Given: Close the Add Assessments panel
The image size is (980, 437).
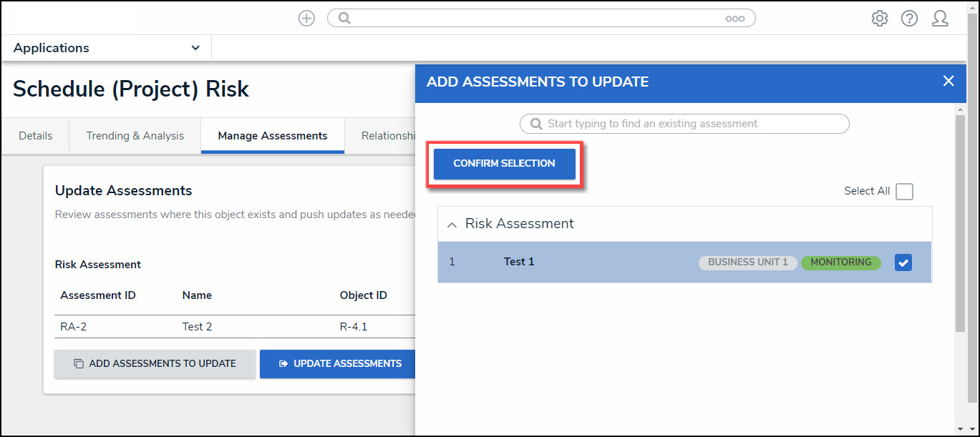Looking at the screenshot, I should click(949, 82).
